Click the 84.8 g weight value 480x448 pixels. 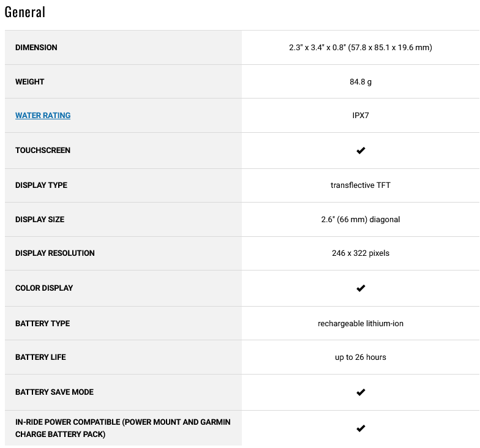(361, 82)
